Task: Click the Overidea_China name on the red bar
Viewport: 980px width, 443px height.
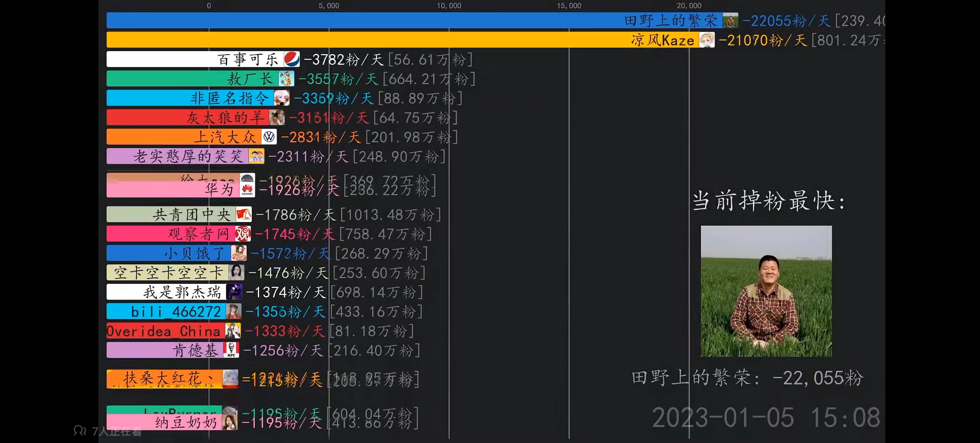Action: tap(164, 331)
